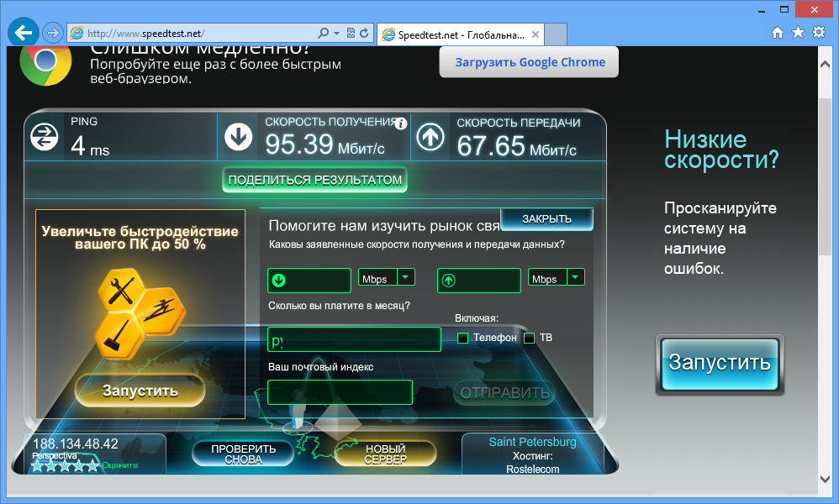Refresh the page with reload icon
This screenshot has height=504, width=839.
pos(364,33)
